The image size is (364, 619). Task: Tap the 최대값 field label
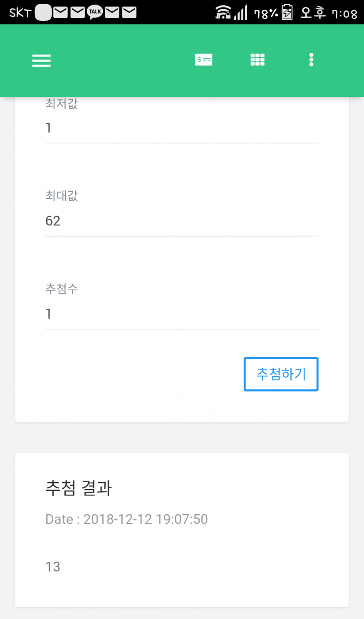point(62,196)
